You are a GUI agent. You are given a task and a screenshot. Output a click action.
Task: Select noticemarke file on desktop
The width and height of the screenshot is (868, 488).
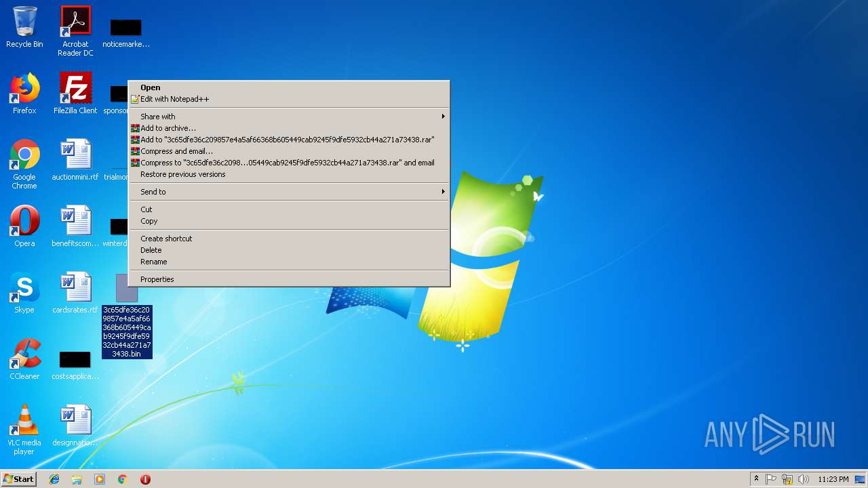[x=126, y=33]
